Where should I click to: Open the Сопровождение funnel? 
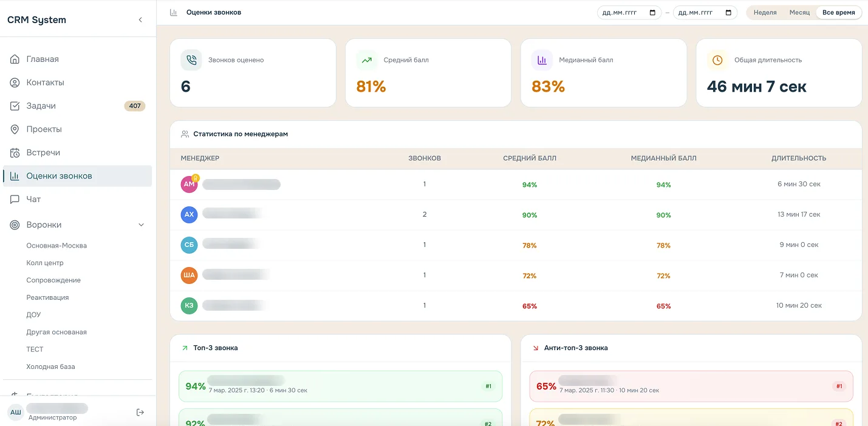53,280
